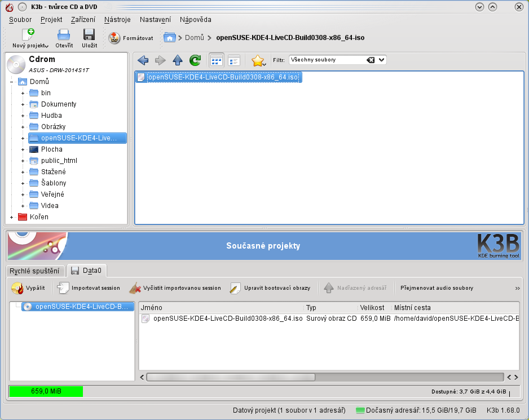529x420 pixels.
Task: Select the iso row in project list
Action: coord(329,319)
